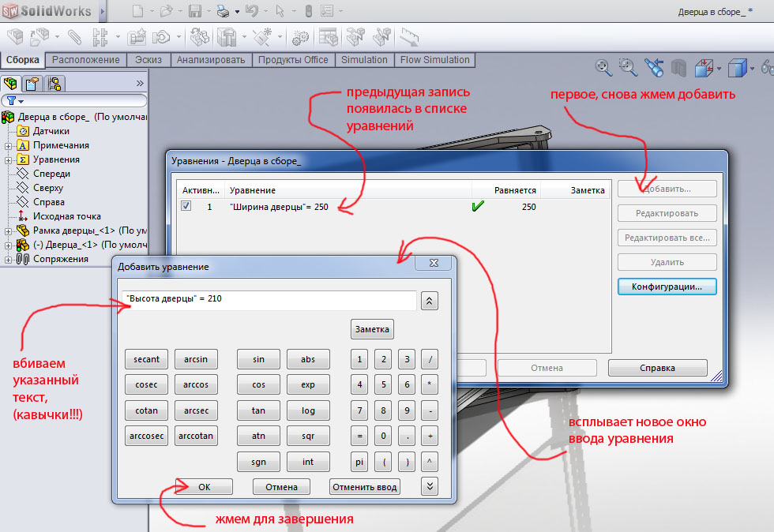Select Исходная точка in the feature tree
Viewport: 774px width, 532px height.
tap(66, 216)
